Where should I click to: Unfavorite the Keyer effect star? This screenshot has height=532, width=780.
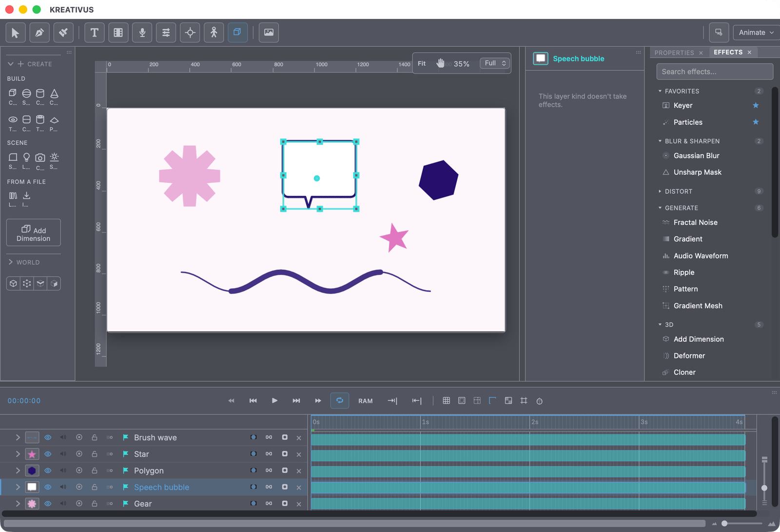point(756,105)
